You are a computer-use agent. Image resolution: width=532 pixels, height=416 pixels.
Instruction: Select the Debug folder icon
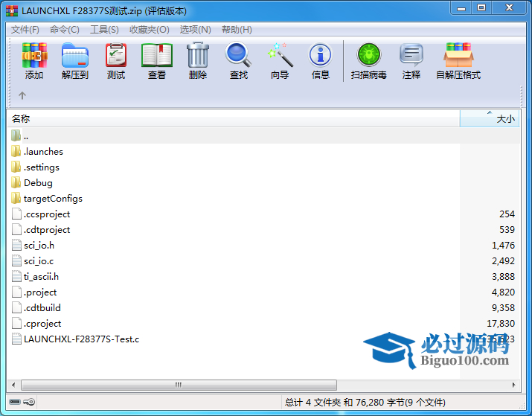point(16,182)
